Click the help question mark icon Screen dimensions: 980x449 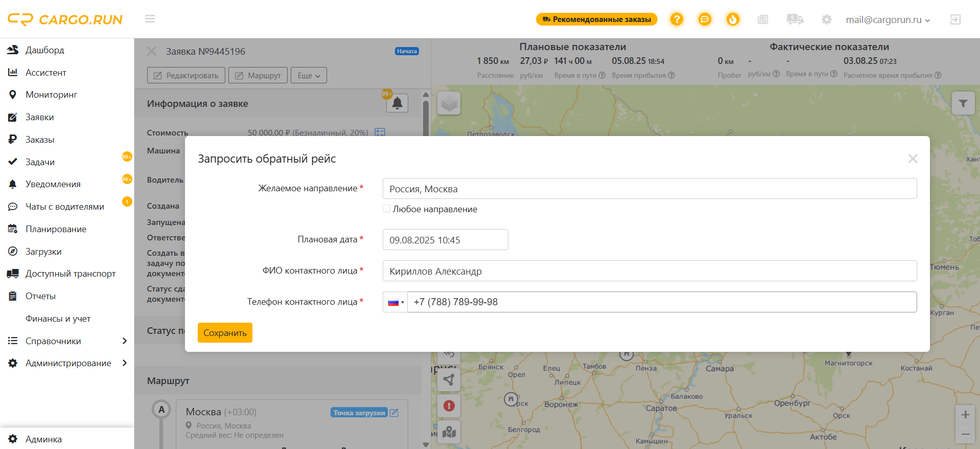point(676,19)
